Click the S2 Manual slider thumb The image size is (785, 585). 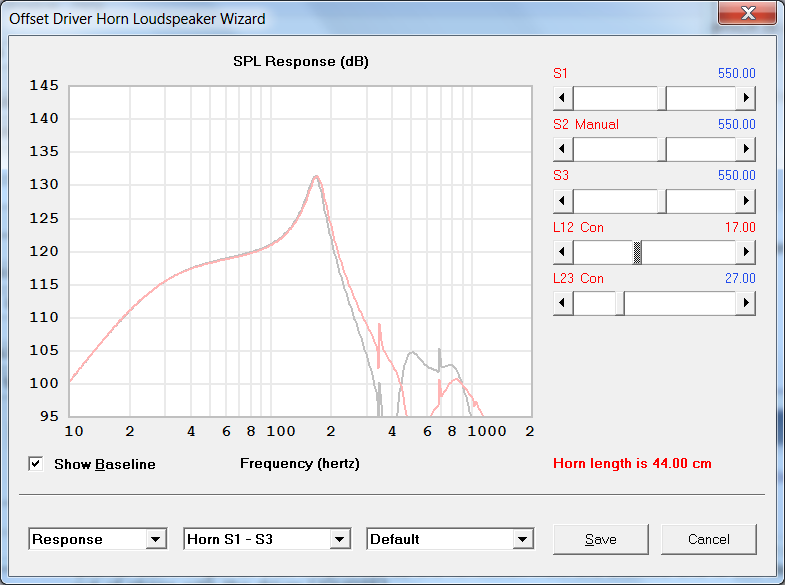tap(662, 149)
